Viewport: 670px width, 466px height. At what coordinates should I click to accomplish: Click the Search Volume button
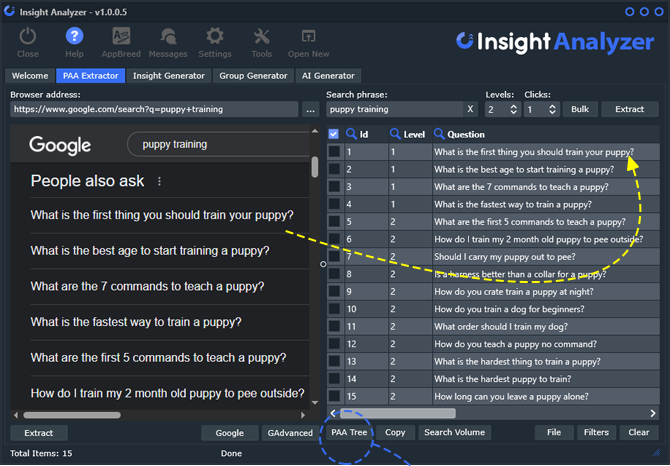[454, 432]
